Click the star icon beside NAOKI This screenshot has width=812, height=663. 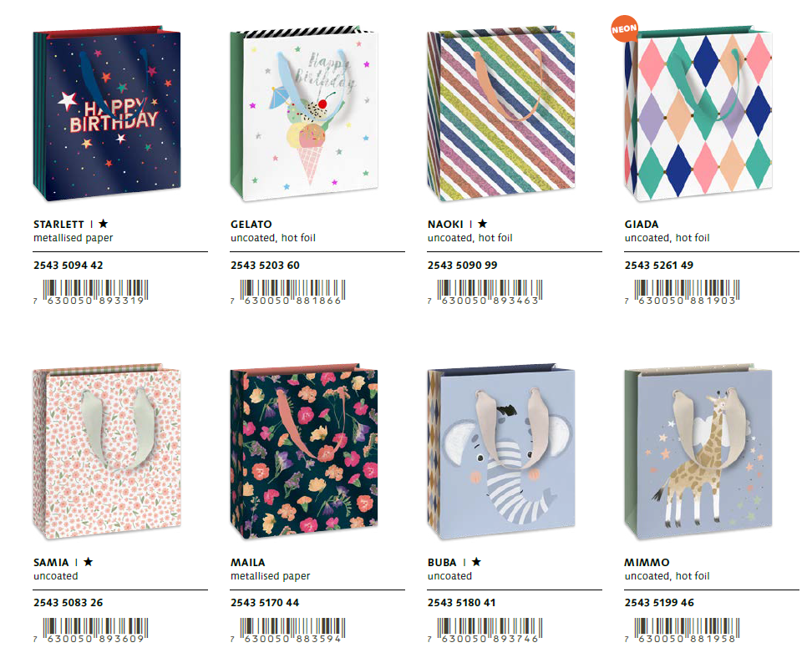click(482, 224)
